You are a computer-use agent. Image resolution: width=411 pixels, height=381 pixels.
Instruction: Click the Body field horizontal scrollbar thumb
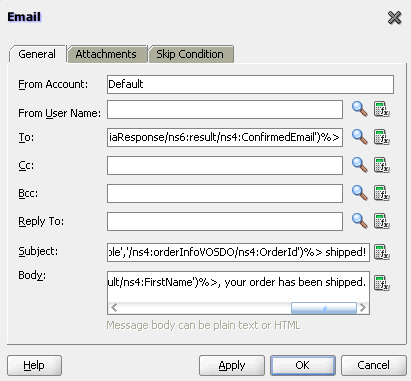click(324, 308)
